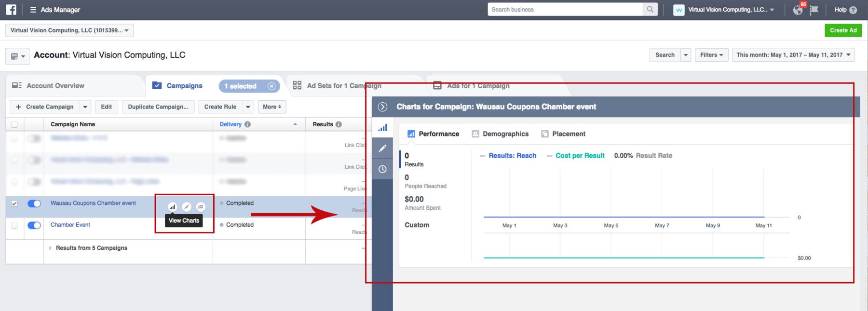Viewport: 868px width, 311px height.
Task: Open Help question mark icon
Action: tap(853, 10)
